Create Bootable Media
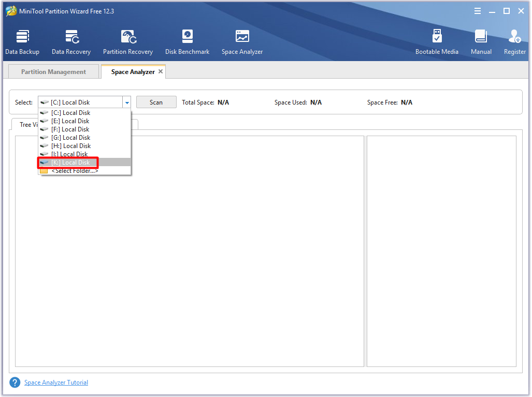 [437, 42]
